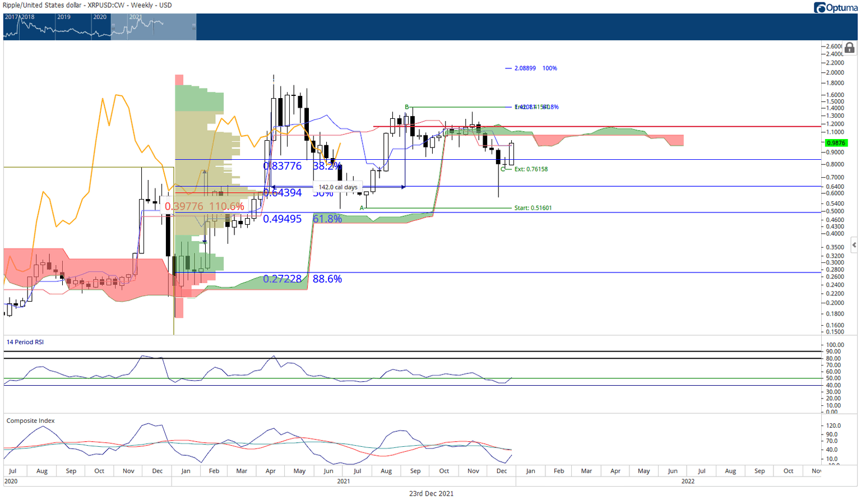Click the red 0.39776 110.6% label

coord(205,206)
